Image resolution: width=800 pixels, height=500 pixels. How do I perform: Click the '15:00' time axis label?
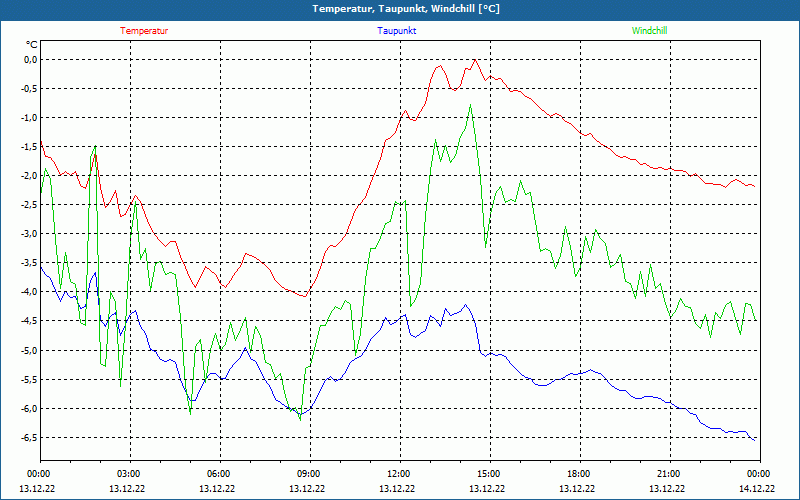click(x=490, y=474)
